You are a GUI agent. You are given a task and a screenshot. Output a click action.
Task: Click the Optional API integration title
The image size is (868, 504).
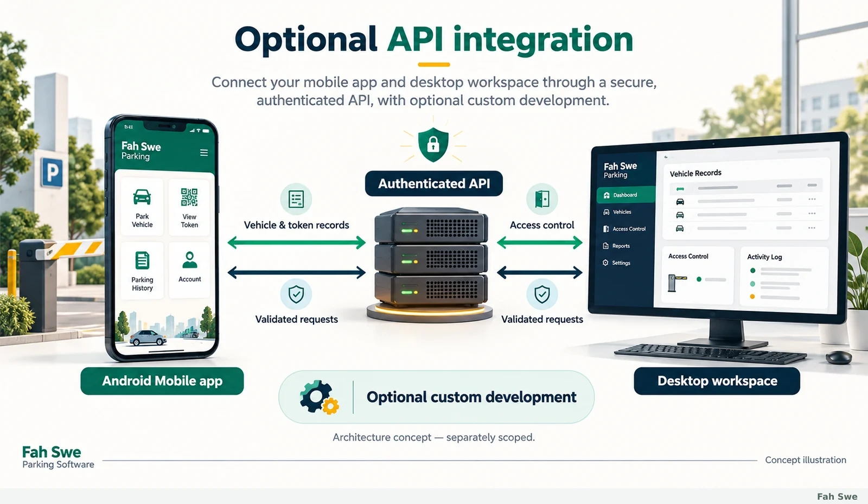pos(434,40)
